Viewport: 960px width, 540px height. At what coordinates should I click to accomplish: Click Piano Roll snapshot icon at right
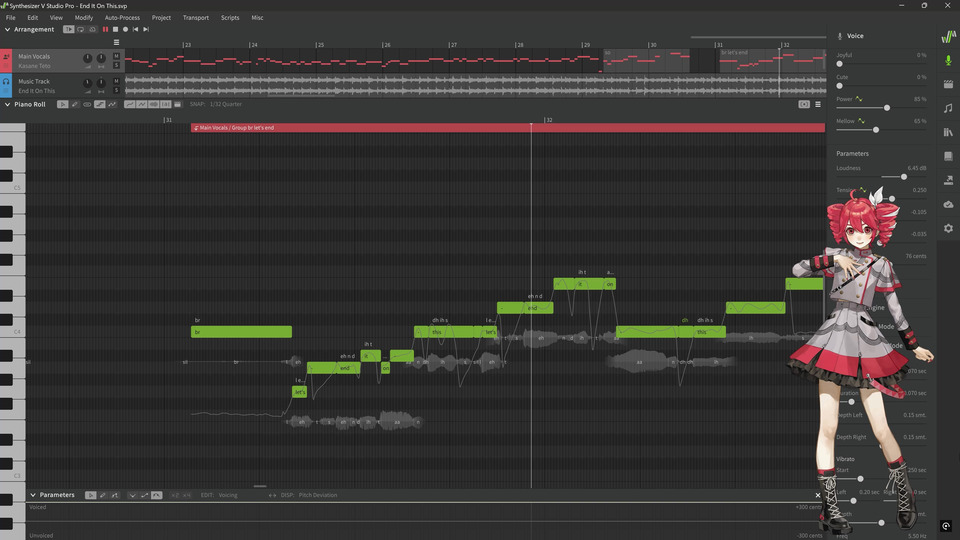[x=804, y=104]
